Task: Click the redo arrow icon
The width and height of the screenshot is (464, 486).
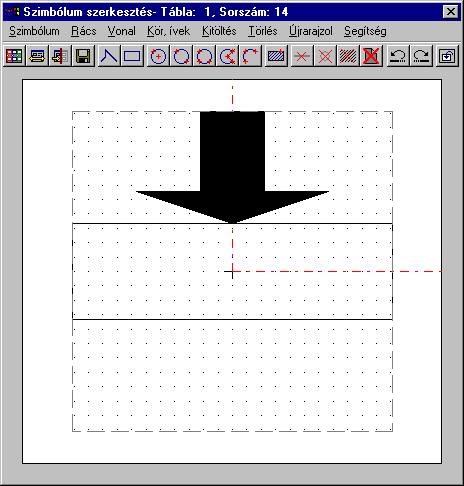Action: coord(421,56)
